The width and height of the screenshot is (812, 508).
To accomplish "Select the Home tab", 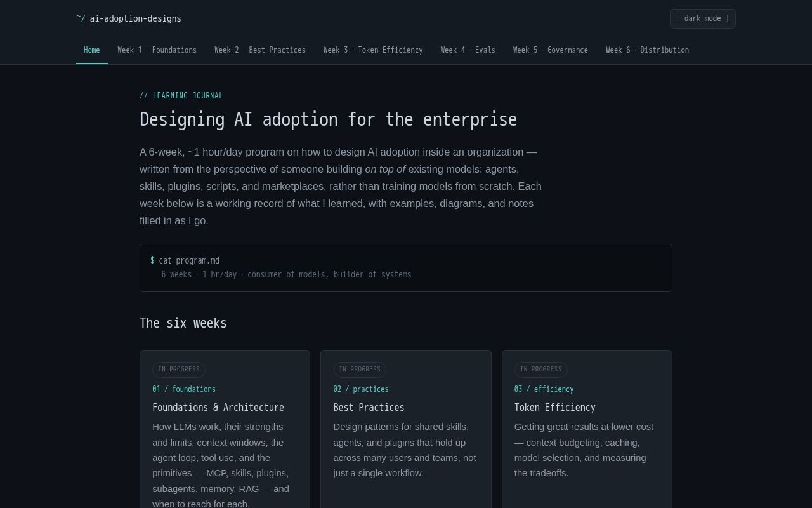I will pyautogui.click(x=92, y=50).
